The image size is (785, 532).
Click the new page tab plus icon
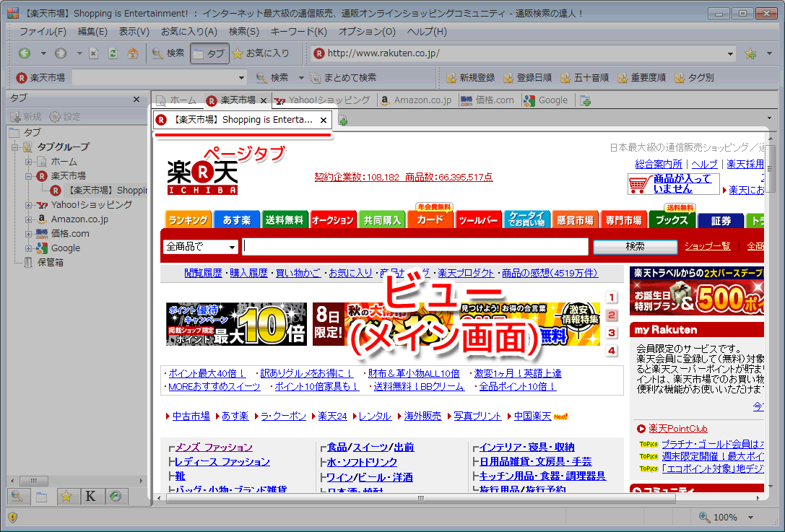(x=343, y=121)
